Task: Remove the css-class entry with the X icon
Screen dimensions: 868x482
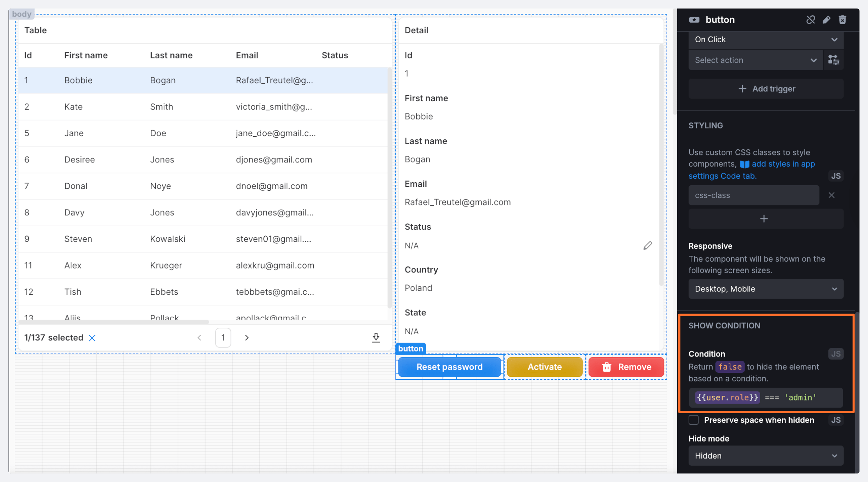Action: pyautogui.click(x=831, y=195)
